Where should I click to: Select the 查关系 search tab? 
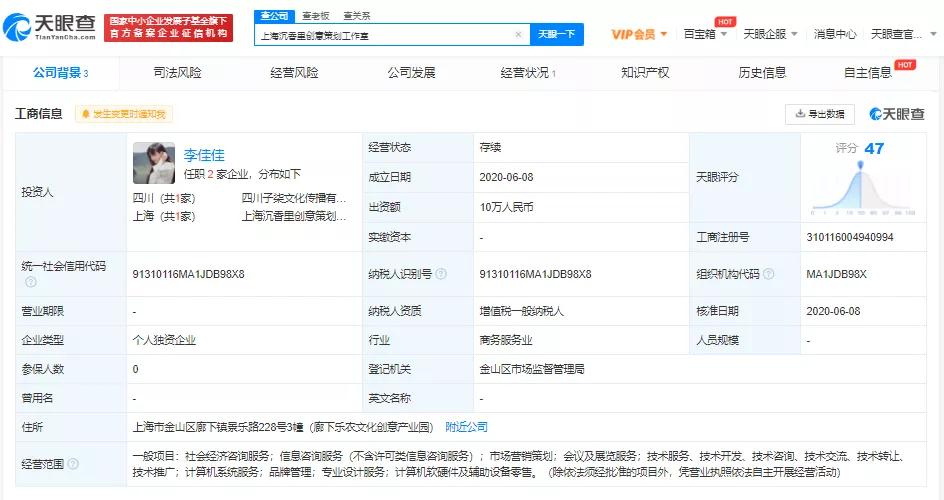tap(356, 16)
